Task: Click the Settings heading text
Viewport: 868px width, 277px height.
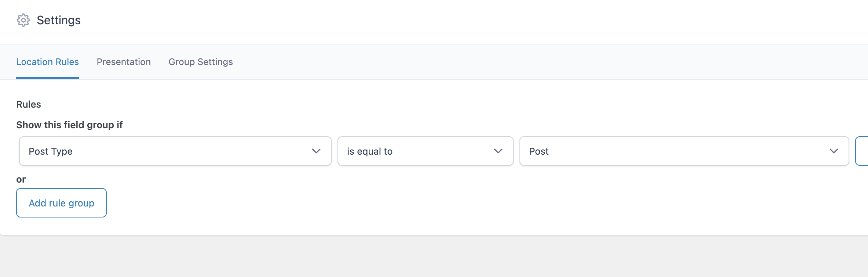Action: point(59,20)
